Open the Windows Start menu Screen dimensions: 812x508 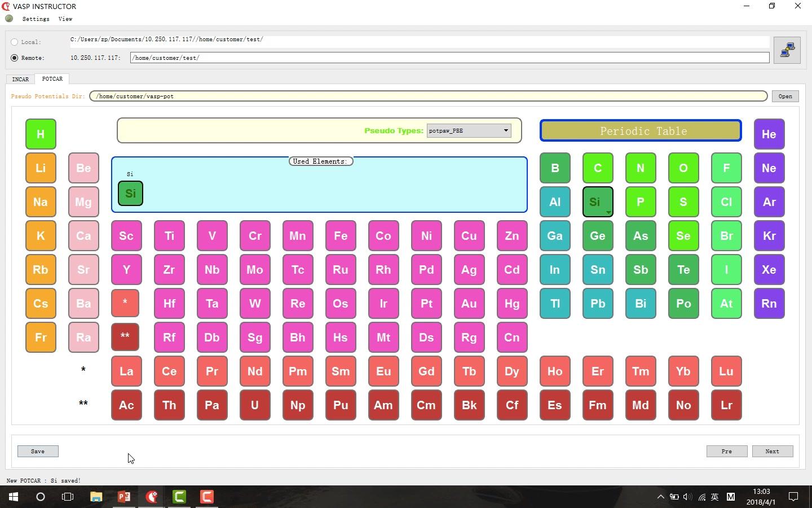14,497
